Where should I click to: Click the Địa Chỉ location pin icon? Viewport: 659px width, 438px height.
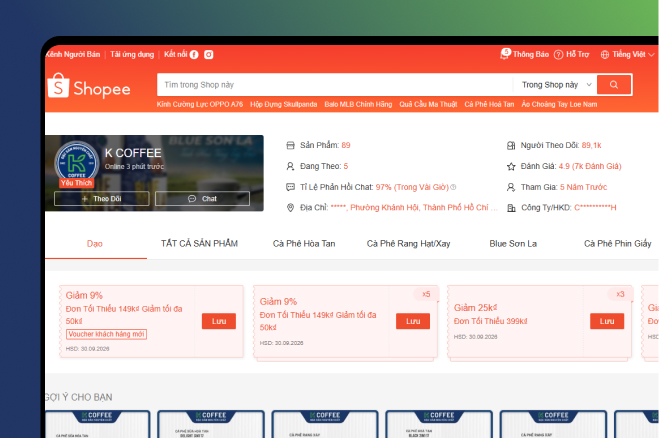coord(290,208)
